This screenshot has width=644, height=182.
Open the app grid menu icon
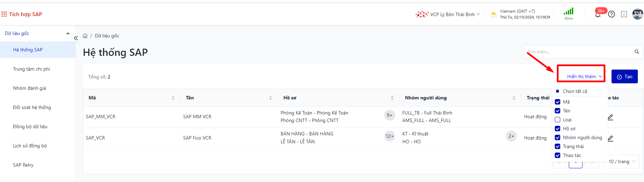(4, 14)
